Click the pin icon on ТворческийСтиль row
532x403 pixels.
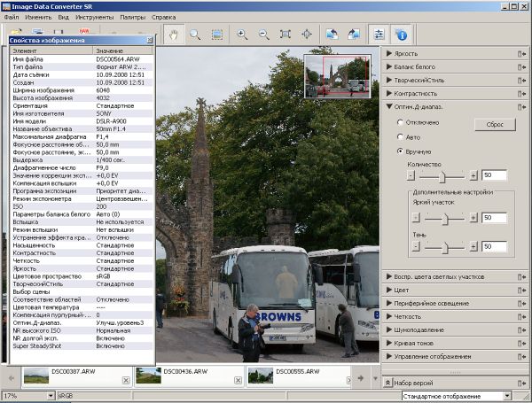(522, 81)
